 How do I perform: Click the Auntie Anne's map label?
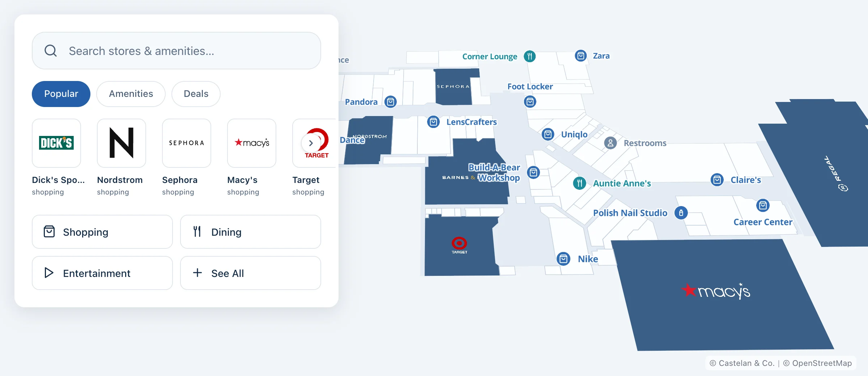(x=622, y=183)
